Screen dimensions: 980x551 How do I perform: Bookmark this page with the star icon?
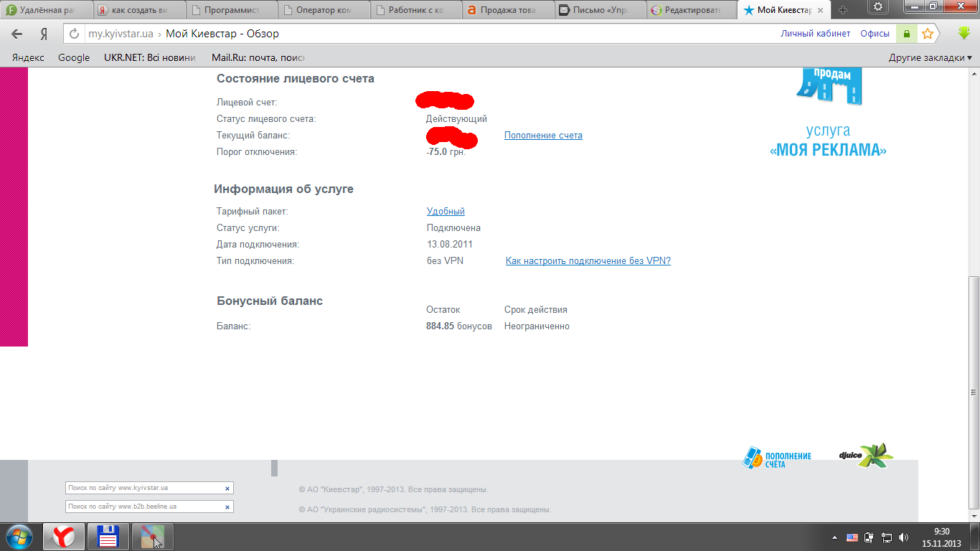coord(927,34)
